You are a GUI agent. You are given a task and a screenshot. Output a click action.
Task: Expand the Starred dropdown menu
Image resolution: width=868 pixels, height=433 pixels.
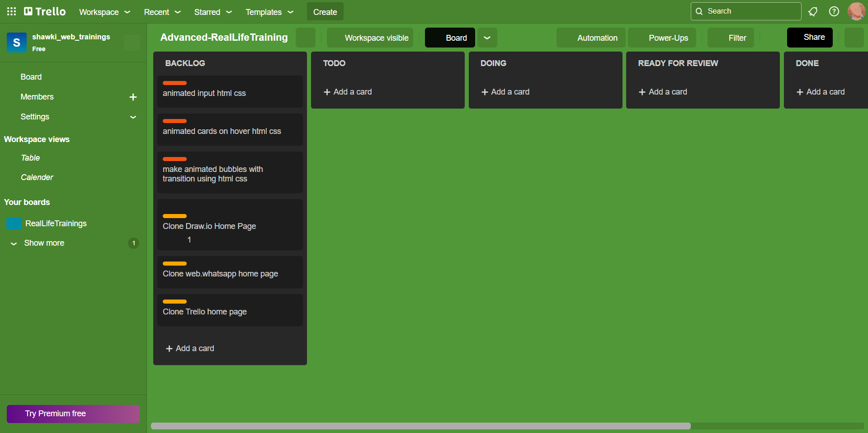click(212, 12)
